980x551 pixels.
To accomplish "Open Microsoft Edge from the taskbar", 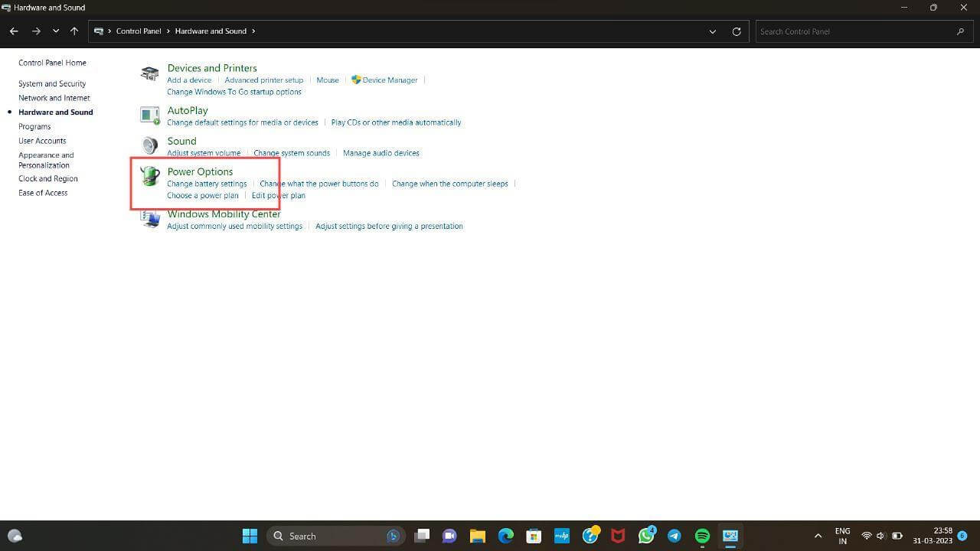I will (x=506, y=536).
